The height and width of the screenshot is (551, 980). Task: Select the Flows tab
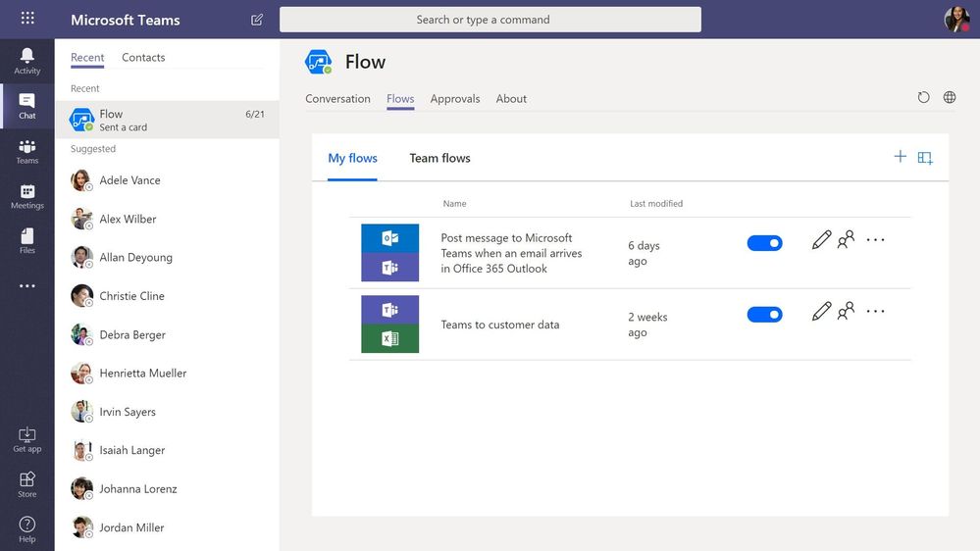click(400, 99)
